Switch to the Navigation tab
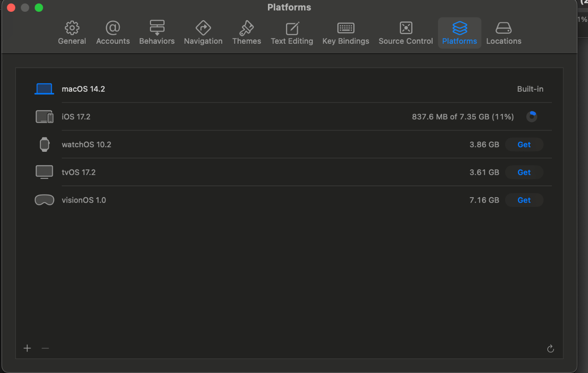 tap(203, 33)
